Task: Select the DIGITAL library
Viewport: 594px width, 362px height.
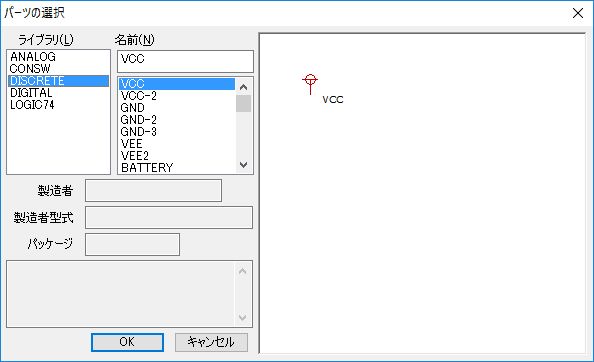Action: tap(58, 93)
